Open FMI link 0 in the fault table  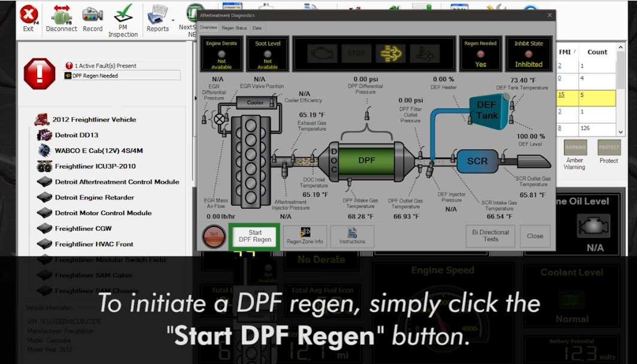559,78
